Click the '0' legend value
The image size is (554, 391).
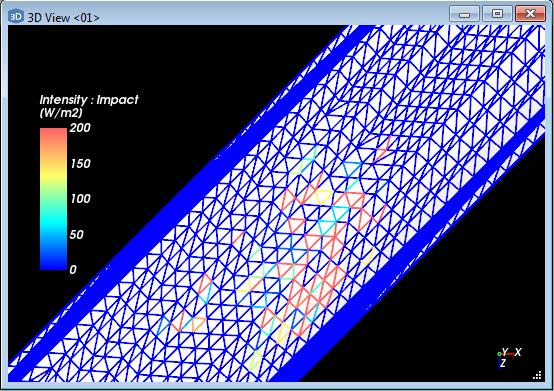click(x=73, y=269)
